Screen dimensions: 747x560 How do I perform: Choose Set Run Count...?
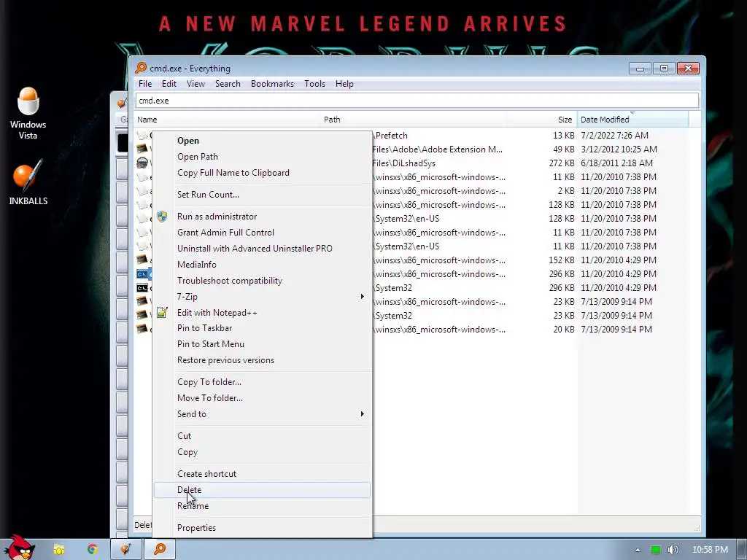pos(208,194)
